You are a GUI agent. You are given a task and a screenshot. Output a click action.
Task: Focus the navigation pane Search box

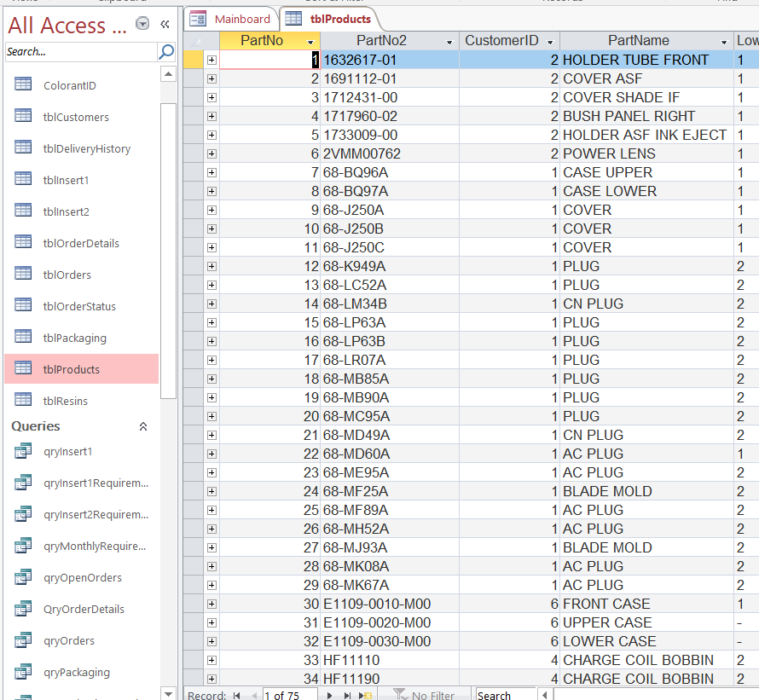coord(81,52)
